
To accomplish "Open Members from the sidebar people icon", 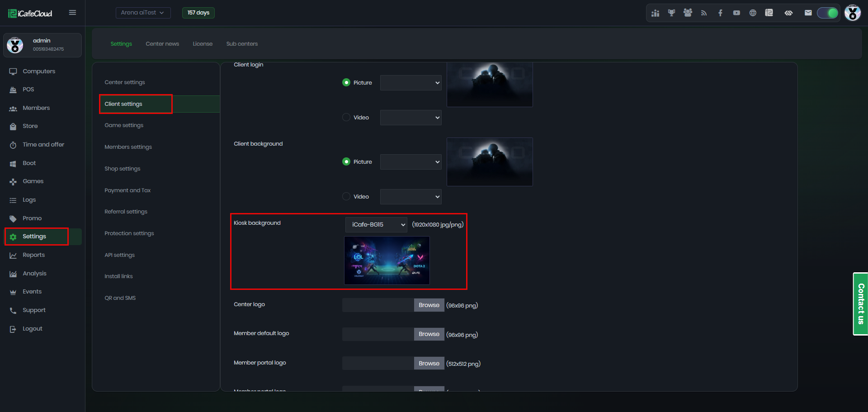I will click(13, 108).
